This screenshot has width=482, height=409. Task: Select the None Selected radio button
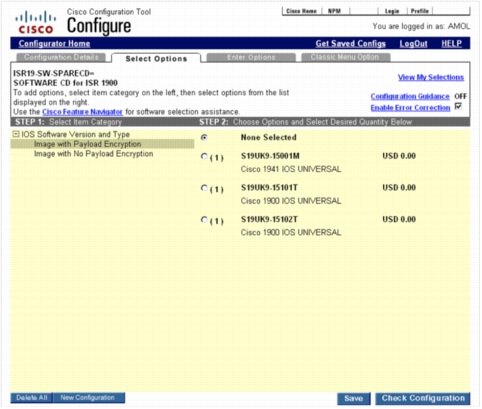tap(204, 137)
